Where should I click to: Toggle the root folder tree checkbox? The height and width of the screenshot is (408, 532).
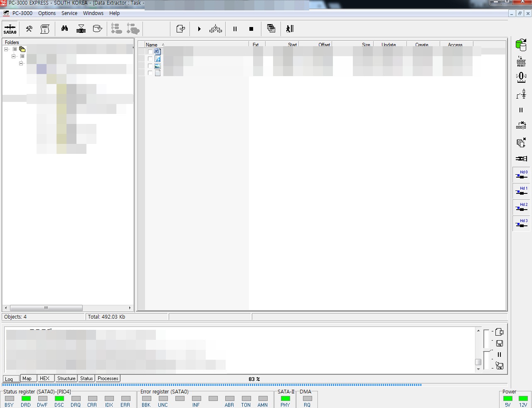[x=15, y=49]
